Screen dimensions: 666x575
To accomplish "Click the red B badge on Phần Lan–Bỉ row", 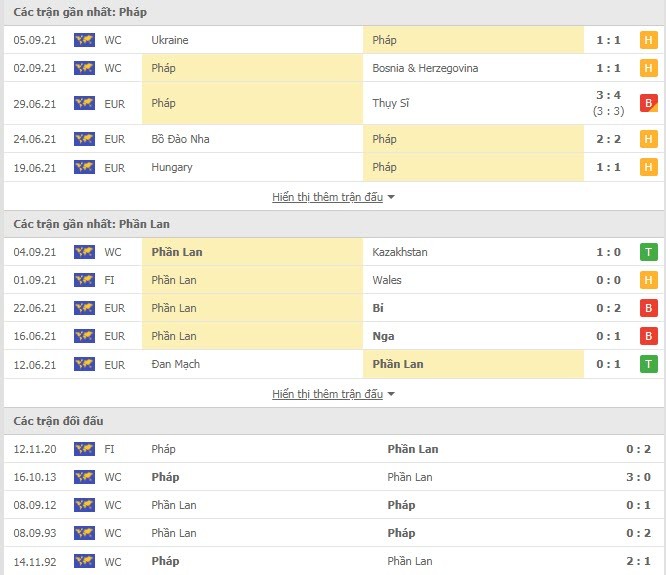I will [x=648, y=308].
